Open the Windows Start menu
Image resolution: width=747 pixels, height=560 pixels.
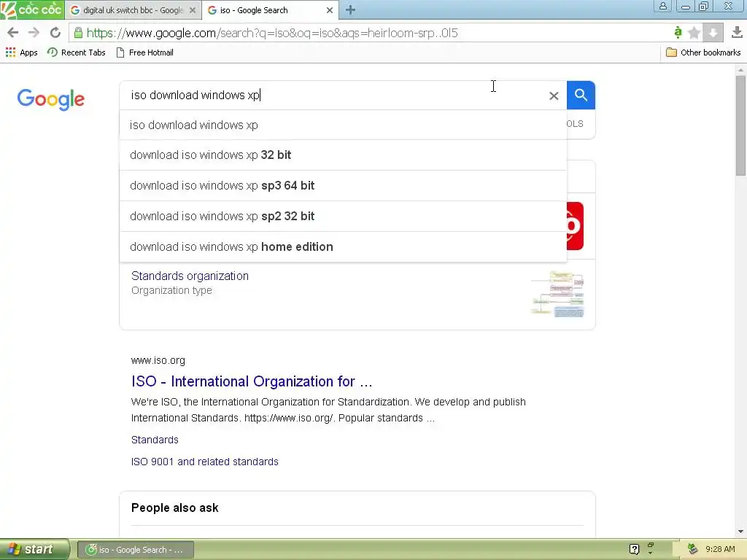(x=34, y=550)
